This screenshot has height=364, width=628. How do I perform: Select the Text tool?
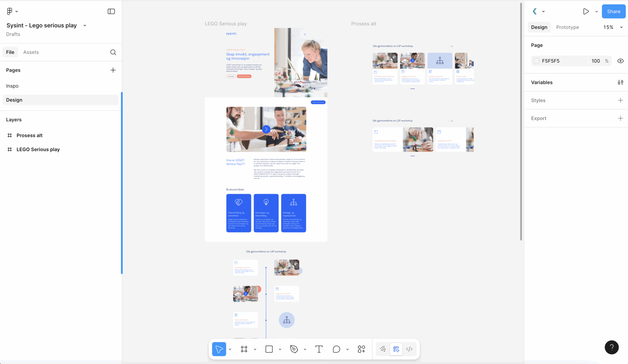[318, 349]
